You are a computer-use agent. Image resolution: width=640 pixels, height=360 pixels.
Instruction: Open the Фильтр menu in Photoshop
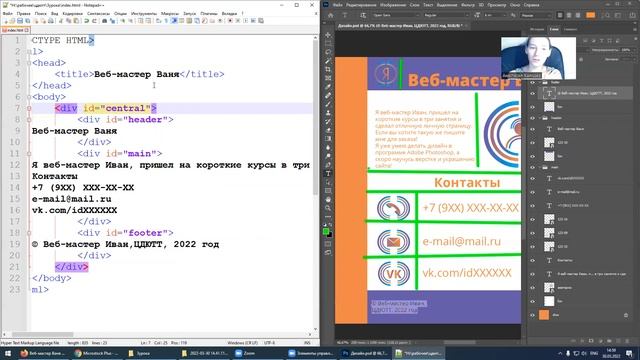click(467, 5)
